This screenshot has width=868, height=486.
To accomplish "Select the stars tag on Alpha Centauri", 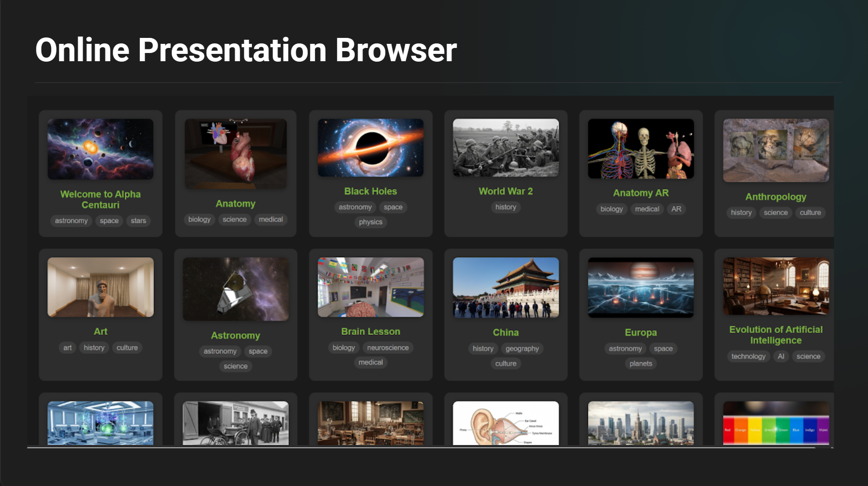I will coord(138,221).
